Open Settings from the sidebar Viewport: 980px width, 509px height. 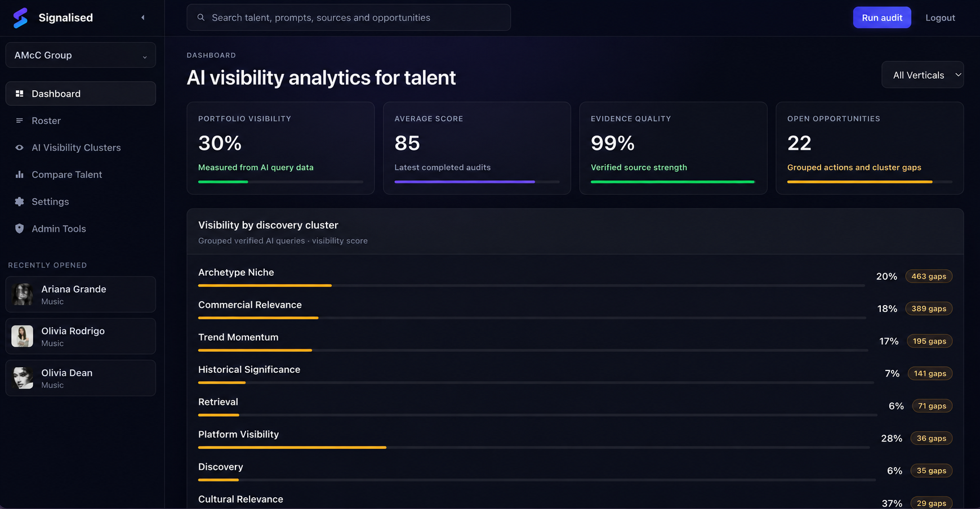click(81, 202)
